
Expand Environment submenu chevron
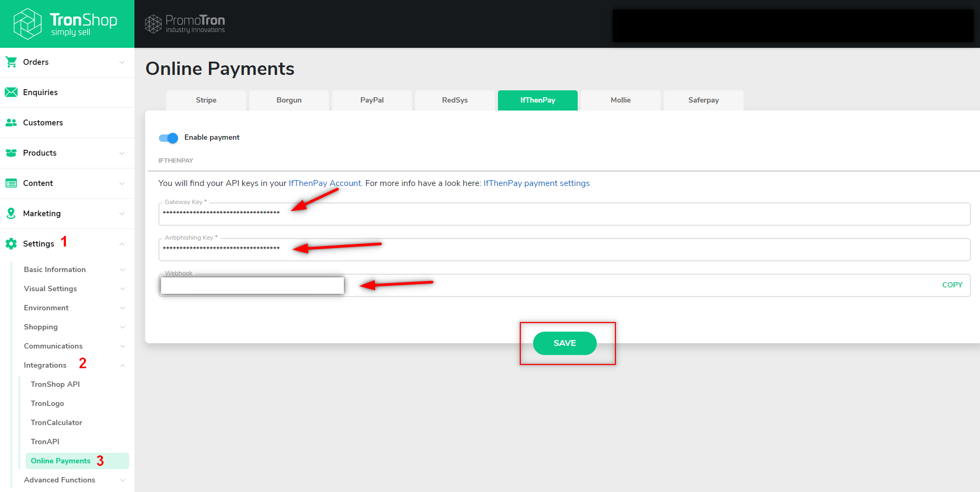tap(123, 308)
